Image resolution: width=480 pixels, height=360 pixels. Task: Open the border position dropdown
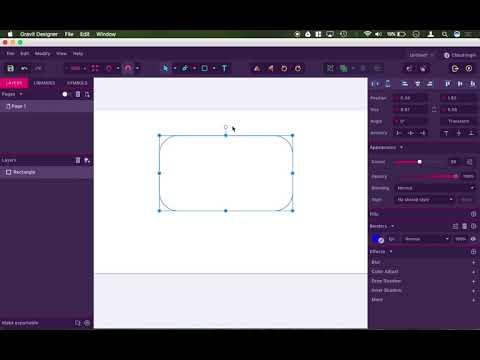pyautogui.click(x=427, y=239)
